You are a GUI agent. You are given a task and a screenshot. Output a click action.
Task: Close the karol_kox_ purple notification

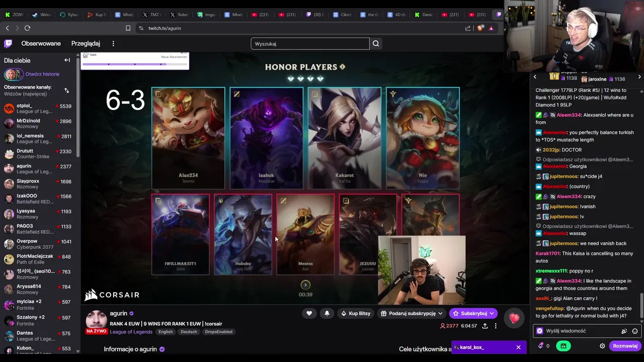point(518,347)
